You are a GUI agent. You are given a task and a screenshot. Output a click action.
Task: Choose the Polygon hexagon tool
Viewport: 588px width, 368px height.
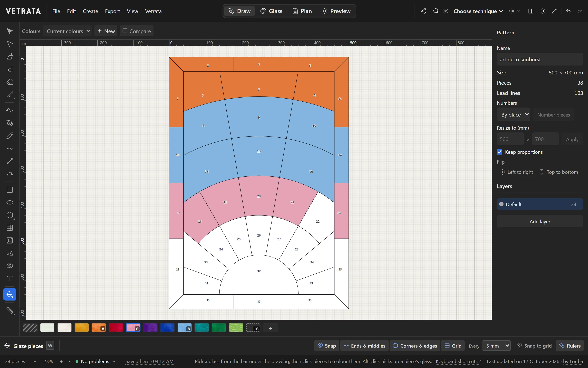coord(10,215)
